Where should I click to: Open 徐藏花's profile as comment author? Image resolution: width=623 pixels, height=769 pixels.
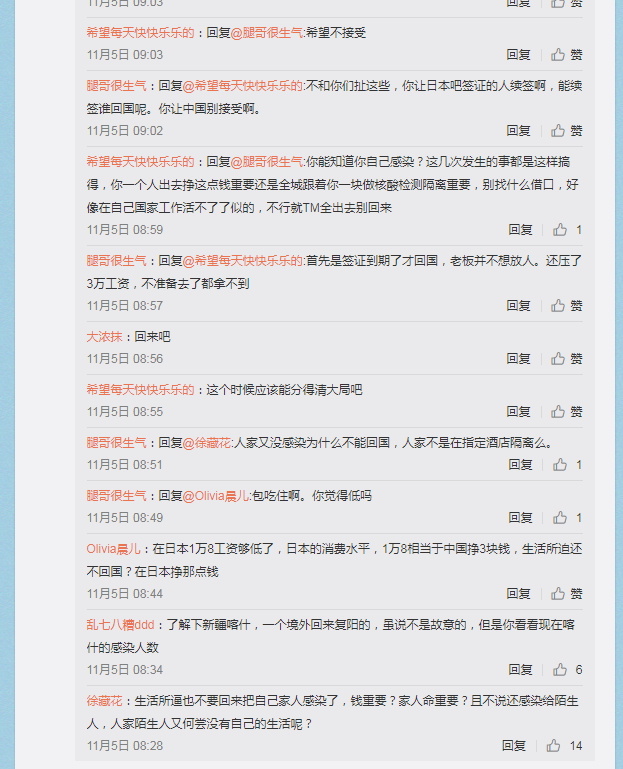(x=104, y=700)
